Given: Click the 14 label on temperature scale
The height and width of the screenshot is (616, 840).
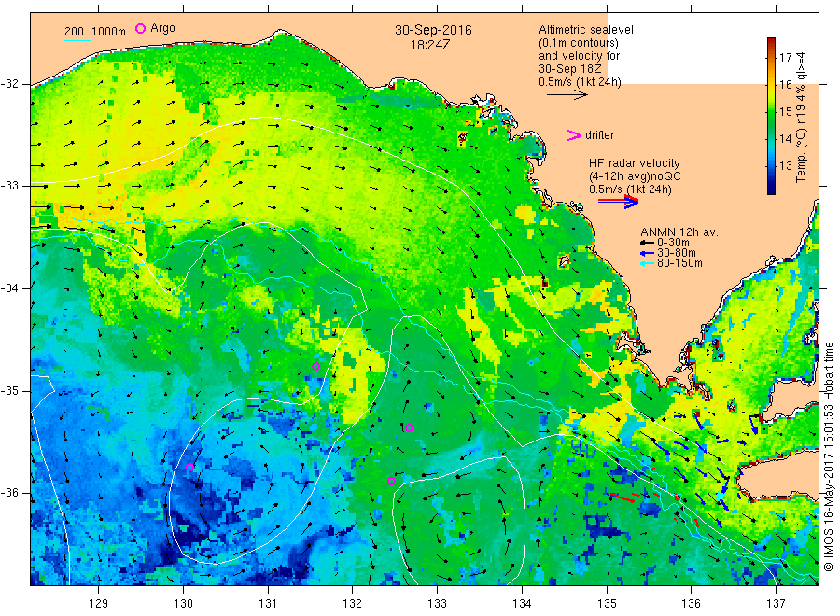Looking at the screenshot, I should tap(785, 139).
